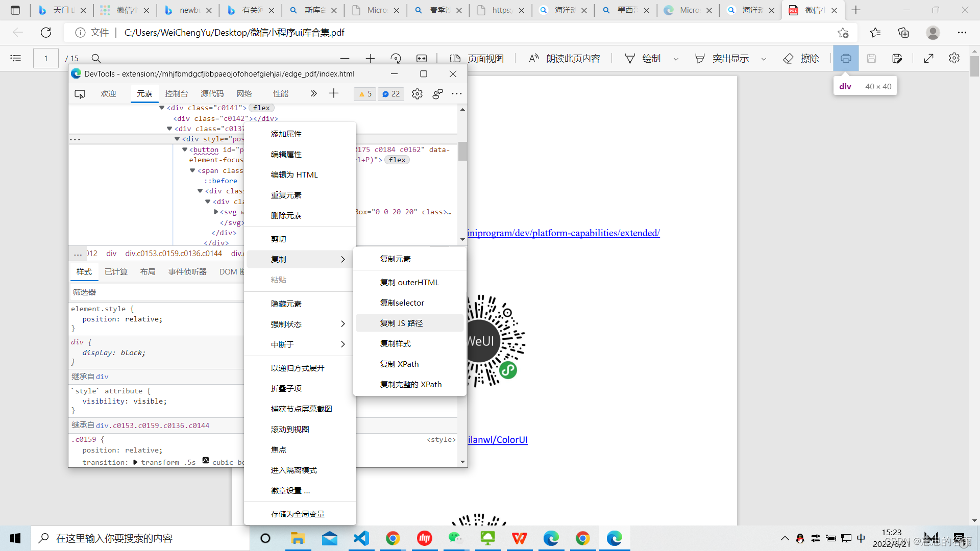The height and width of the screenshot is (551, 980).
Task: Open the Highlight tool dropdown arrow
Action: [764, 59]
